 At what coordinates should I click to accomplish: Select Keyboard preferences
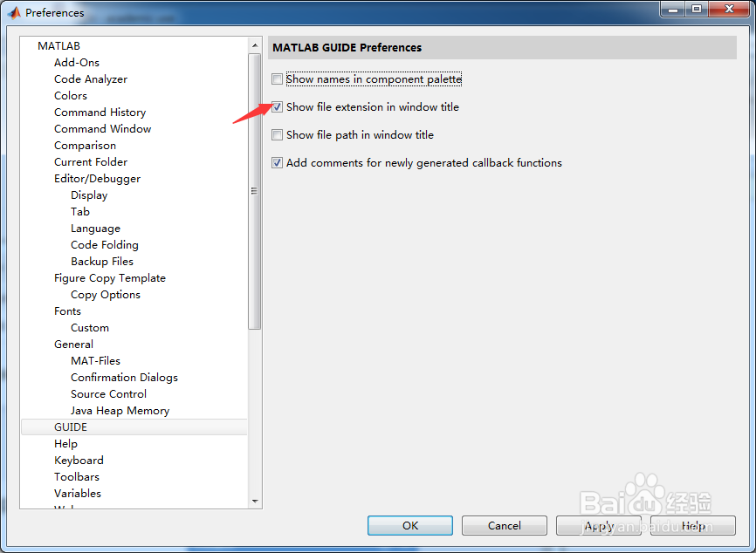click(79, 461)
